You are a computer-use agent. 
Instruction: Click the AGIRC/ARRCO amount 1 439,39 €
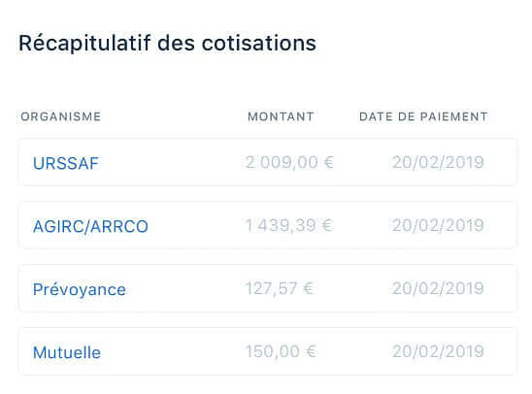coord(288,225)
